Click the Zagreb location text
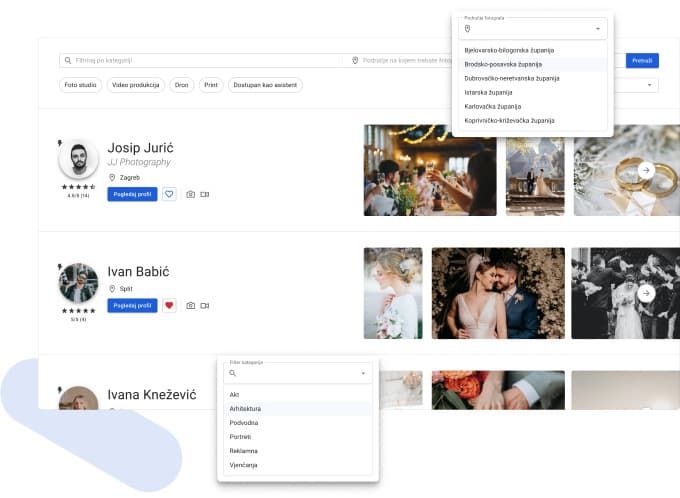 pos(130,177)
